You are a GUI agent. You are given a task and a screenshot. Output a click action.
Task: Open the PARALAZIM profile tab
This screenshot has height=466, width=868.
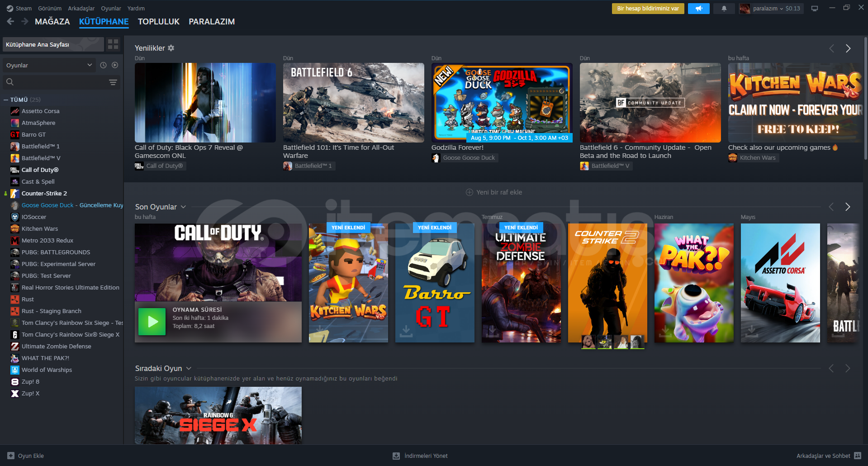tap(212, 21)
